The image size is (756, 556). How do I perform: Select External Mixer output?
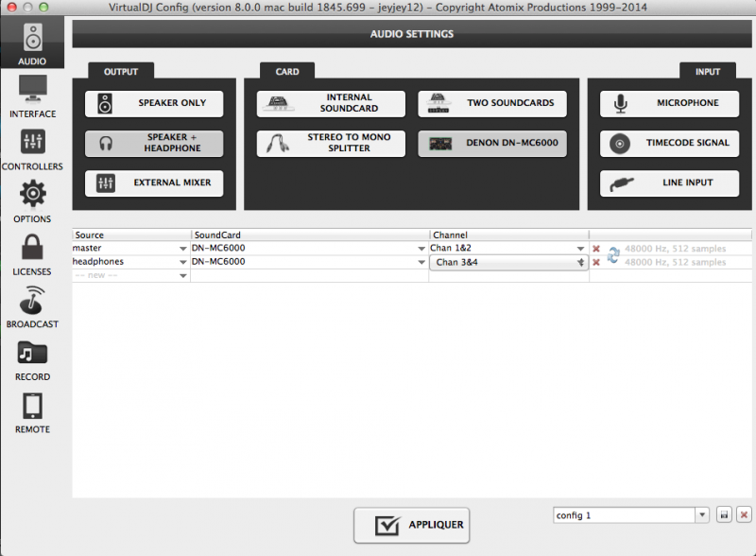154,182
